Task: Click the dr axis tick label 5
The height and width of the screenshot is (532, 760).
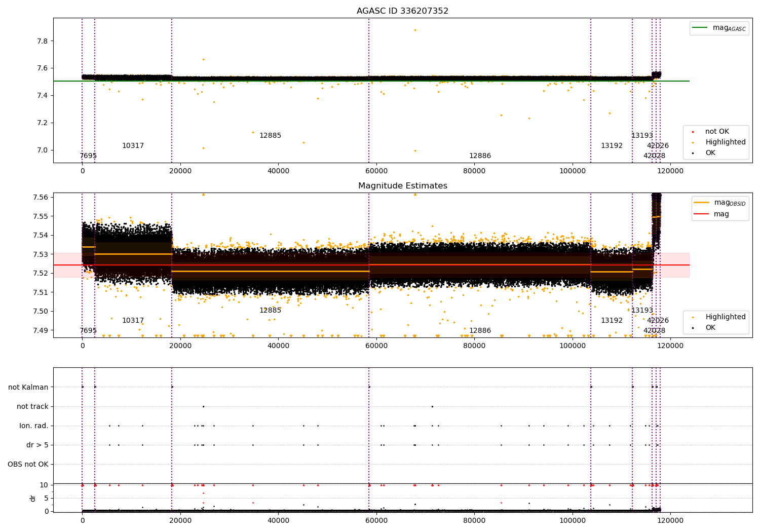Action: (x=46, y=498)
